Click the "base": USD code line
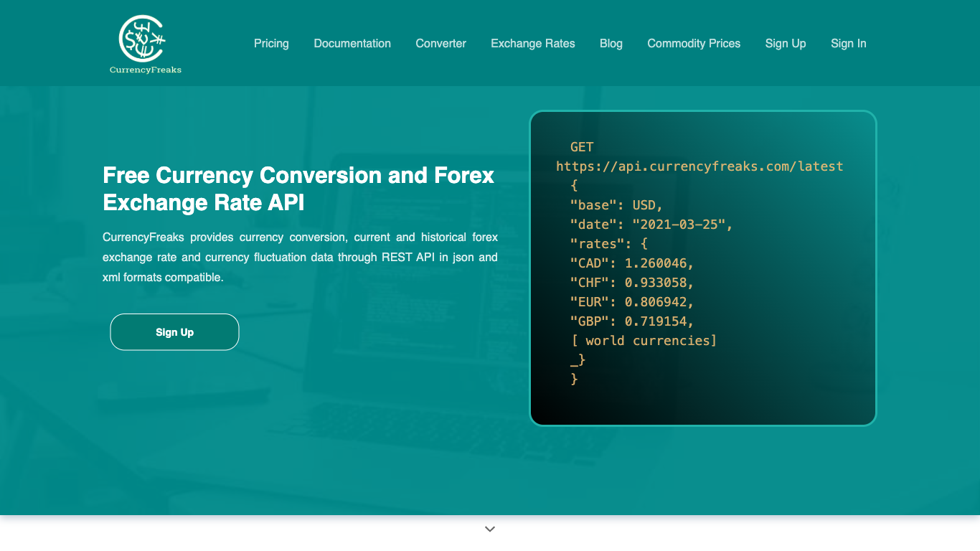This screenshot has width=980, height=551. coord(616,205)
